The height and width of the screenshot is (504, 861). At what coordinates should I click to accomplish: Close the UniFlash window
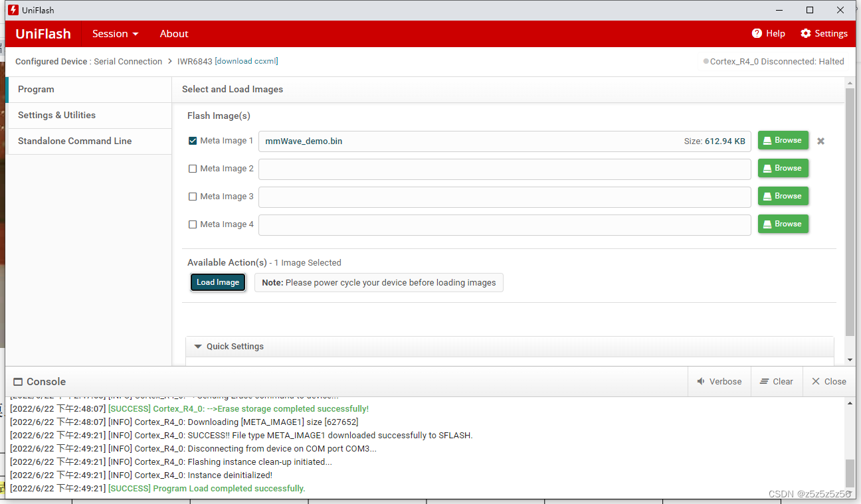pos(841,10)
